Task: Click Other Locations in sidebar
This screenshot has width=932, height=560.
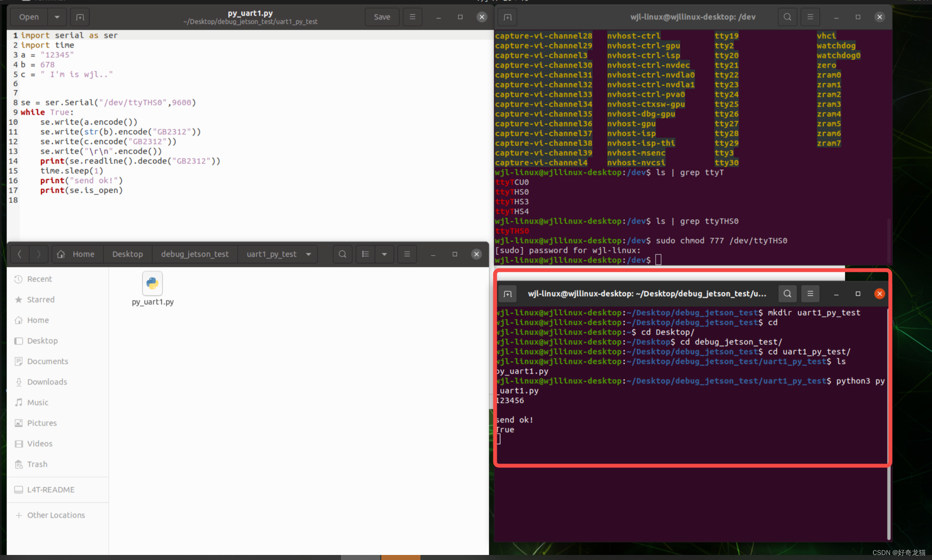Action: coord(56,515)
